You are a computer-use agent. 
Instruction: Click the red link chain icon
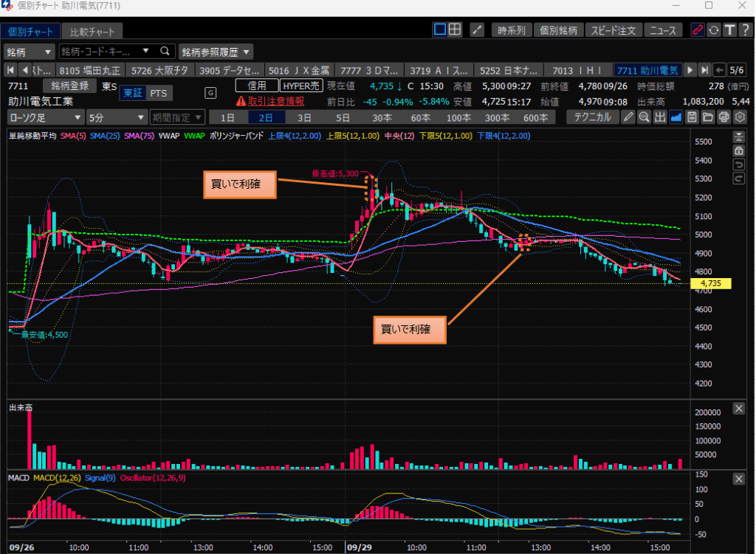pos(697,30)
